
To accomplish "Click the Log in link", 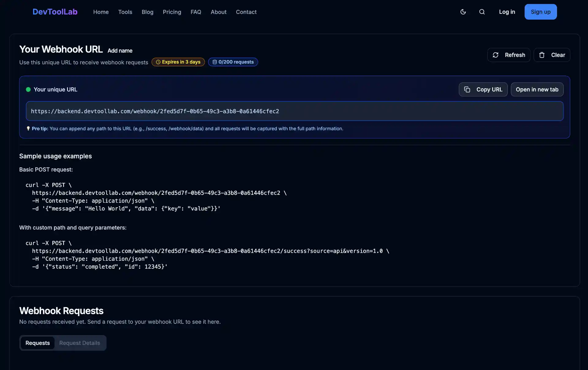I will [507, 12].
